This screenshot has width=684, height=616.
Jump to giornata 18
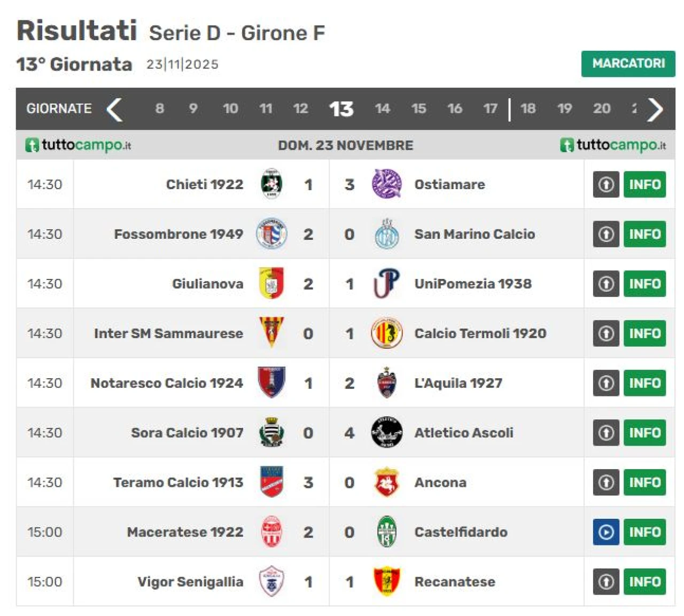pyautogui.click(x=528, y=109)
